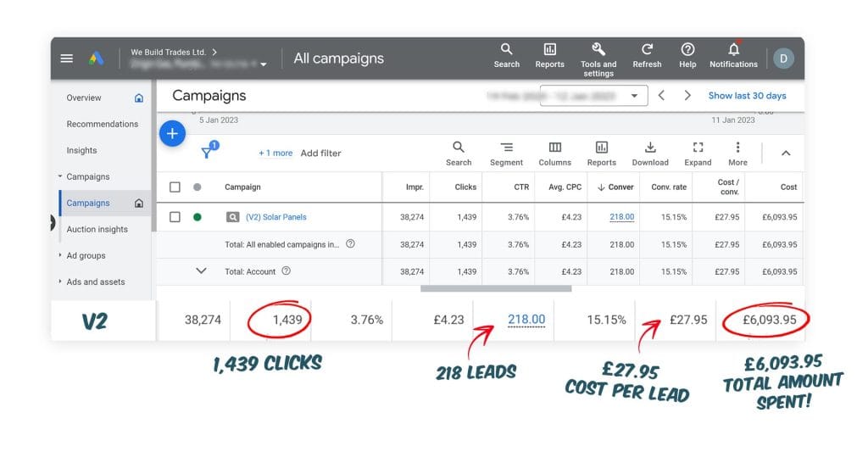The width and height of the screenshot is (868, 463).
Task: Open Reports from the top header
Action: [x=549, y=49]
